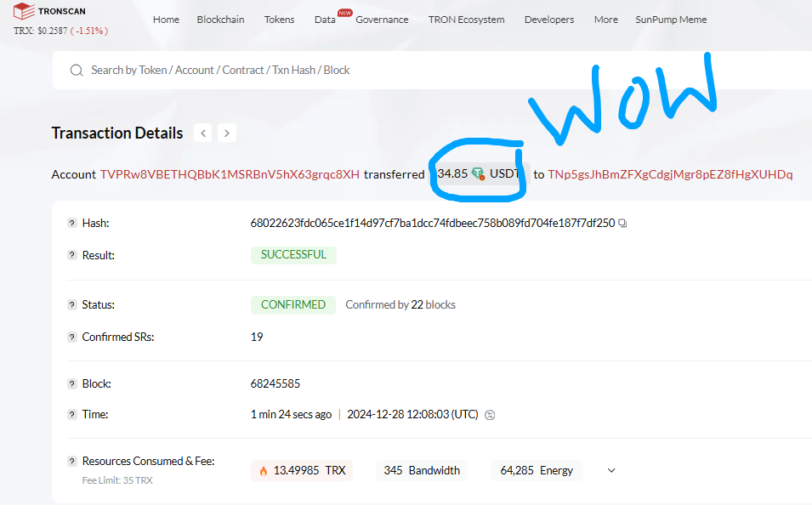Click the Confirmed SRs value 19
This screenshot has width=812, height=505.
click(x=257, y=338)
